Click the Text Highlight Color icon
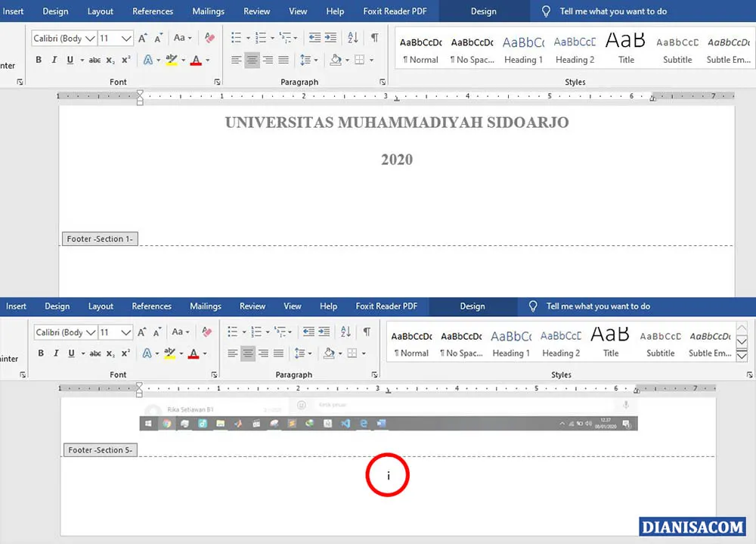Screen dimensions: 756x544 tap(169, 59)
